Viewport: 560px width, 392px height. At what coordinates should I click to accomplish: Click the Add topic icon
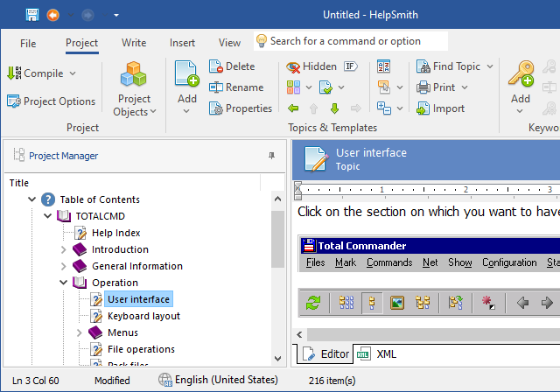[186, 73]
